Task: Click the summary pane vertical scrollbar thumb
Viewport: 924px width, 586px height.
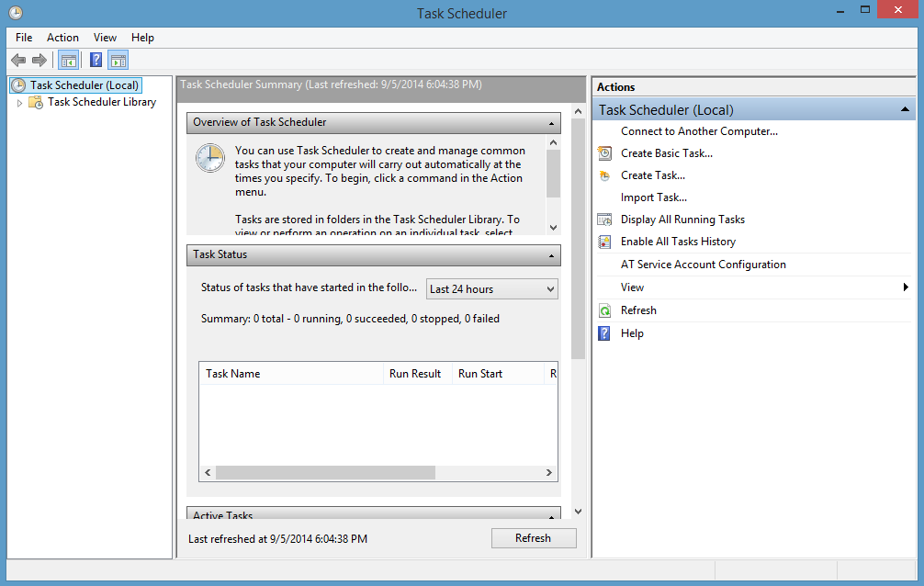Action: (578, 239)
